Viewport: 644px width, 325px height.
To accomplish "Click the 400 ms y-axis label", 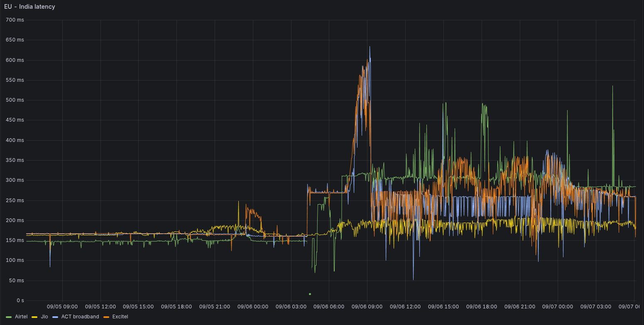I will click(x=15, y=140).
